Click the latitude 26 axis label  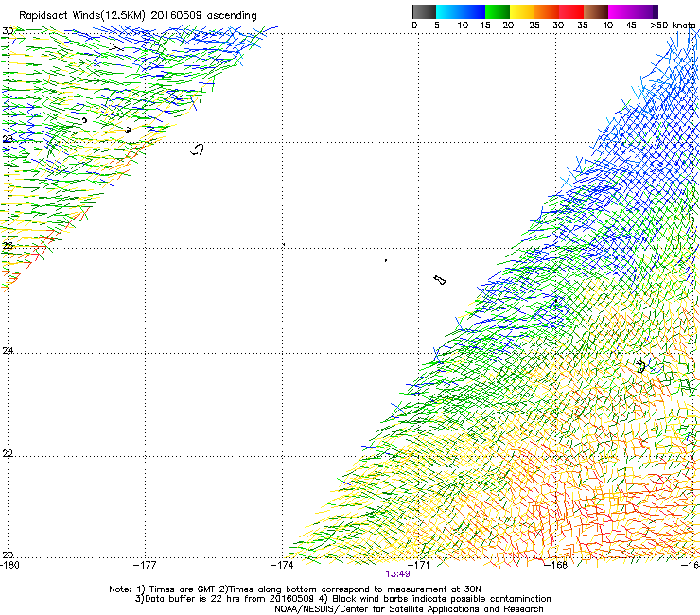8,246
